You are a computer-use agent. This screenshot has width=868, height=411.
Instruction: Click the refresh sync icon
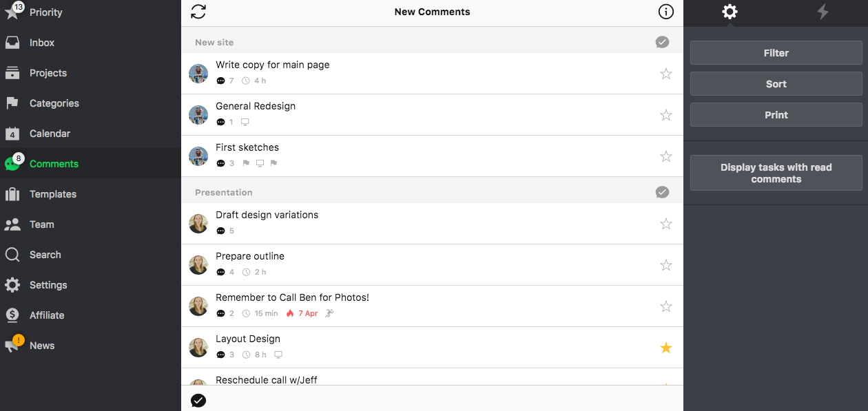pyautogui.click(x=198, y=12)
